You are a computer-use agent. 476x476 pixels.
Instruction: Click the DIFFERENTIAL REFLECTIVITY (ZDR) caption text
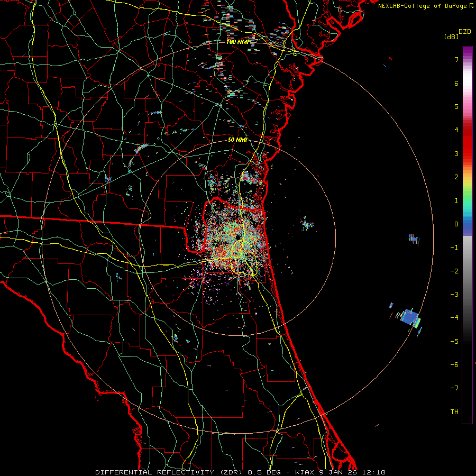point(169,472)
